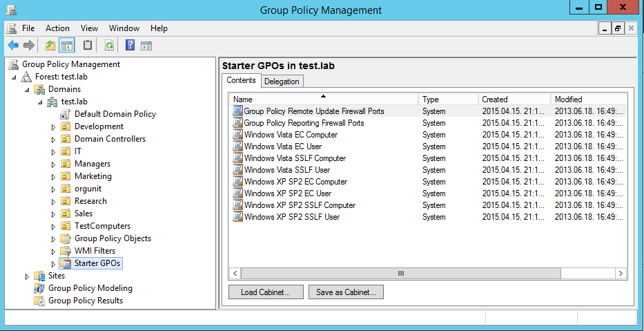The height and width of the screenshot is (331, 644).
Task: Click the scroll right arrow of list
Action: click(621, 274)
